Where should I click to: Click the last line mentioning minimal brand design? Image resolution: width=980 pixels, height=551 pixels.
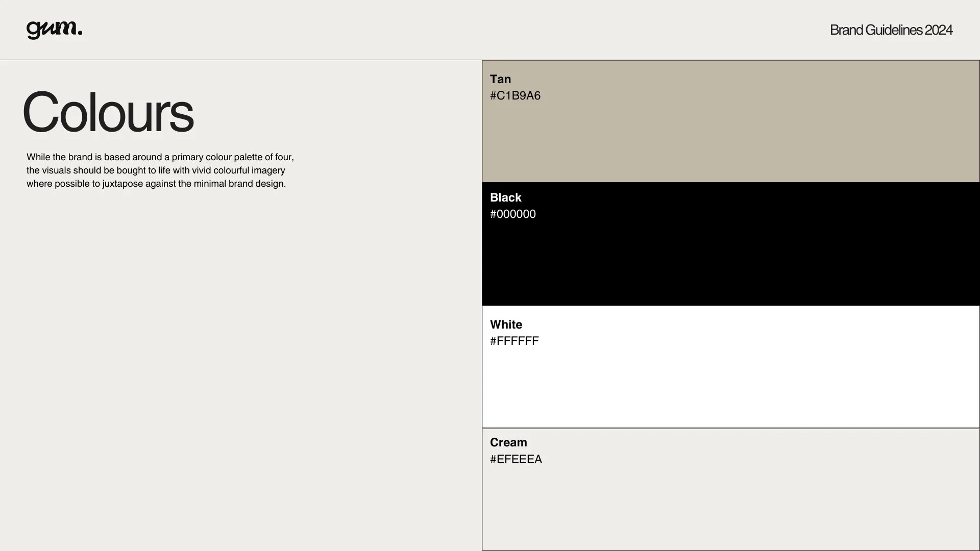156,184
